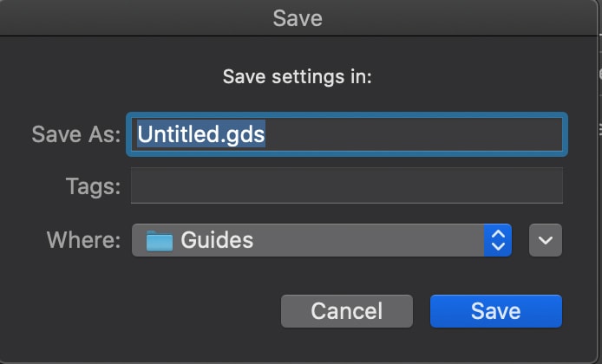Select the Guides folder name in Where menu
Screen dimensions: 602x364
[217, 240]
